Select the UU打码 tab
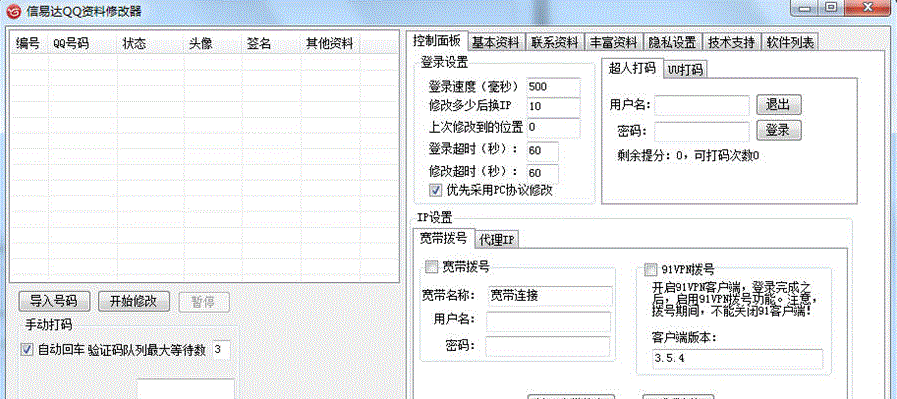The height and width of the screenshot is (399, 897). pos(685,69)
